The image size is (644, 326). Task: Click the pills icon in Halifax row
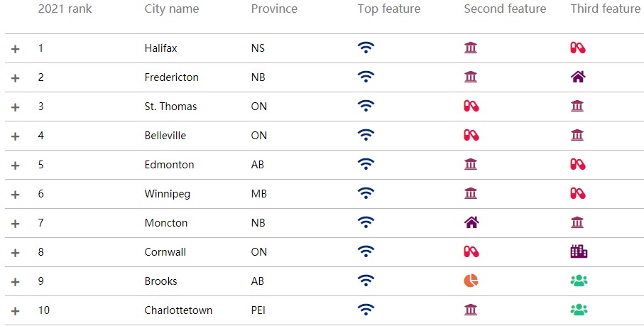click(x=578, y=48)
